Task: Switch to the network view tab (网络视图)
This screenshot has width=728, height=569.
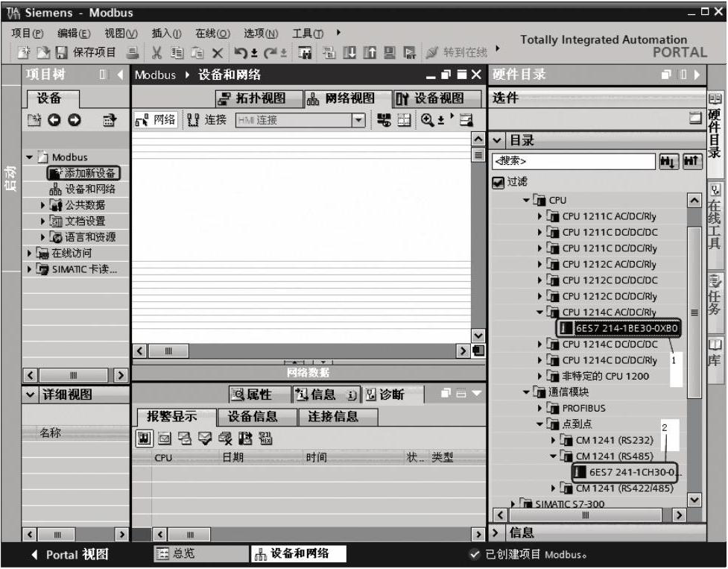Action: click(x=348, y=98)
